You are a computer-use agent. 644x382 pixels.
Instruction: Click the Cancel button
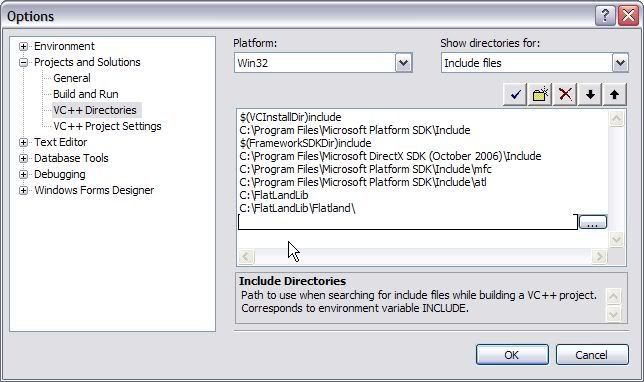[x=592, y=354]
